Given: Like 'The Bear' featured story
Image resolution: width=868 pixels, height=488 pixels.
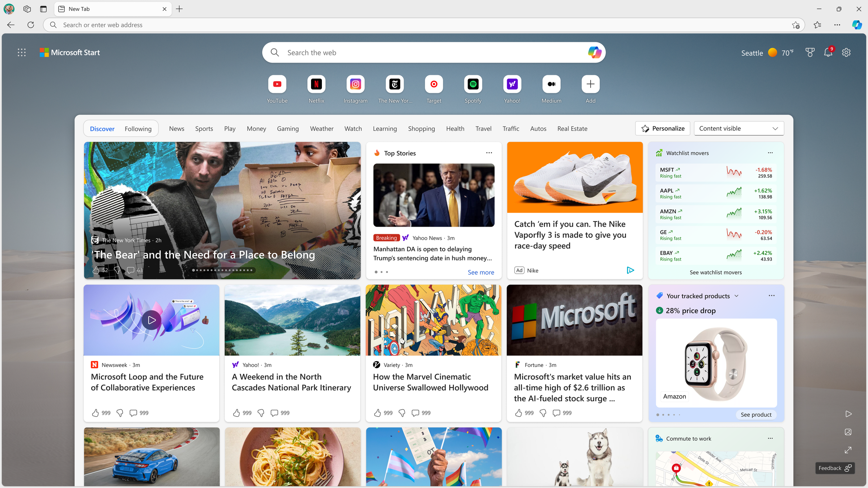Looking at the screenshot, I should (96, 270).
